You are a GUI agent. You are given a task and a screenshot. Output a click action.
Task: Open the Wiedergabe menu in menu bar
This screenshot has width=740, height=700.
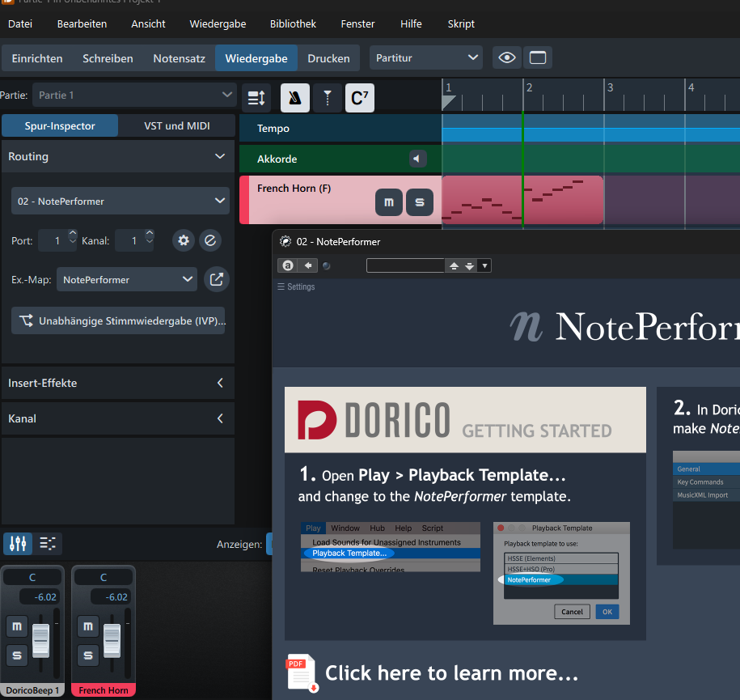click(x=218, y=24)
